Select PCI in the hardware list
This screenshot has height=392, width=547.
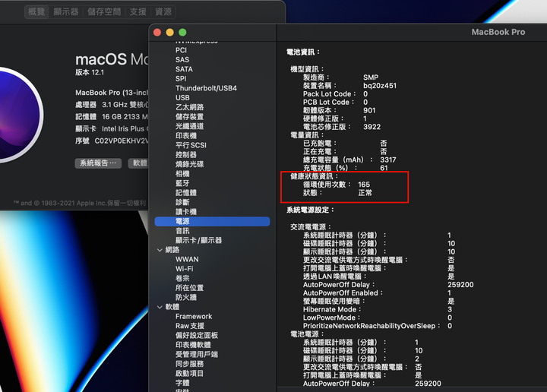[181, 50]
